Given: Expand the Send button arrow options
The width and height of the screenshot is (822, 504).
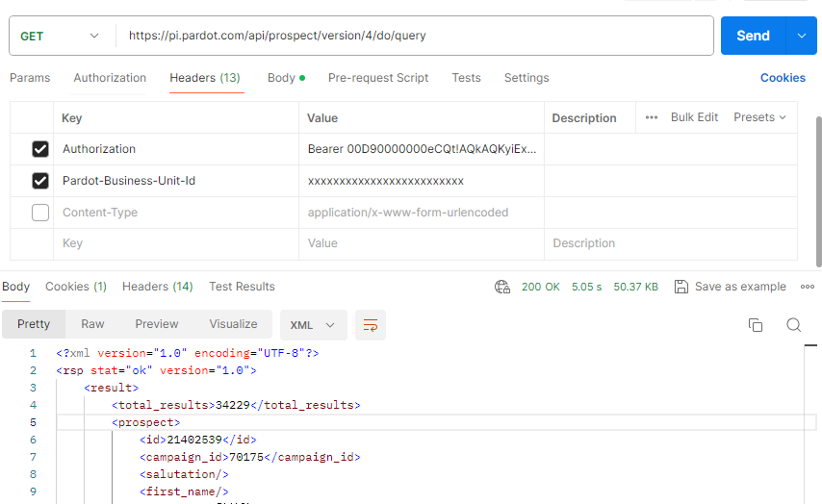Looking at the screenshot, I should [x=801, y=36].
